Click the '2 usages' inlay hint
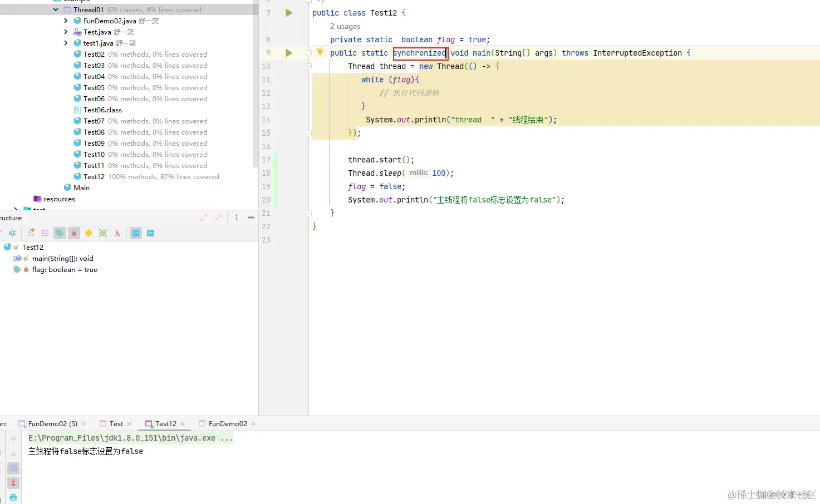This screenshot has width=820, height=504. 345,26
